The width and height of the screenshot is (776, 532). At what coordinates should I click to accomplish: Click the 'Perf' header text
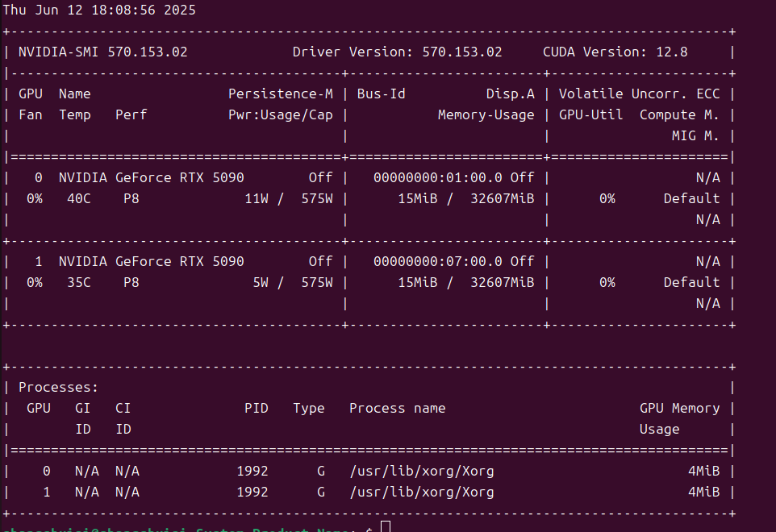(131, 114)
